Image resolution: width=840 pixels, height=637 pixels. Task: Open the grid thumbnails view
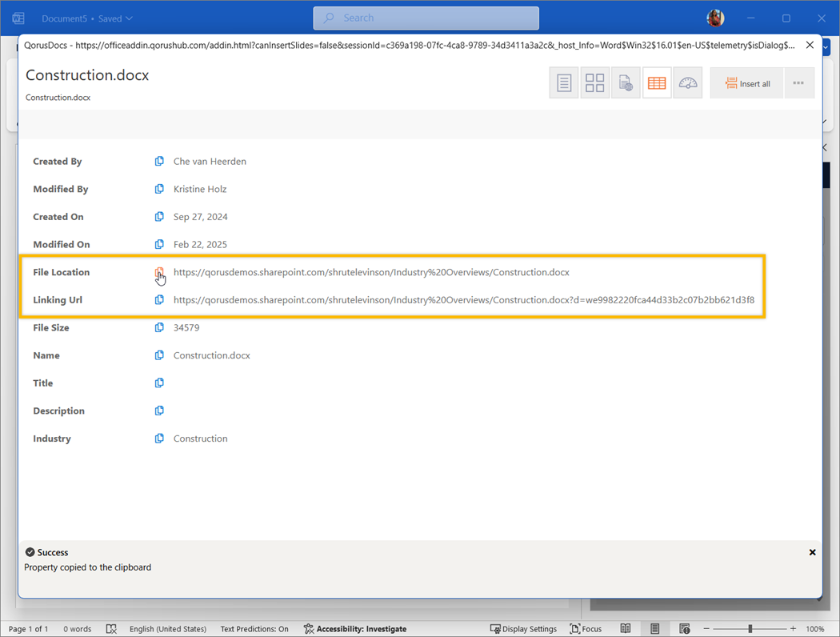594,83
